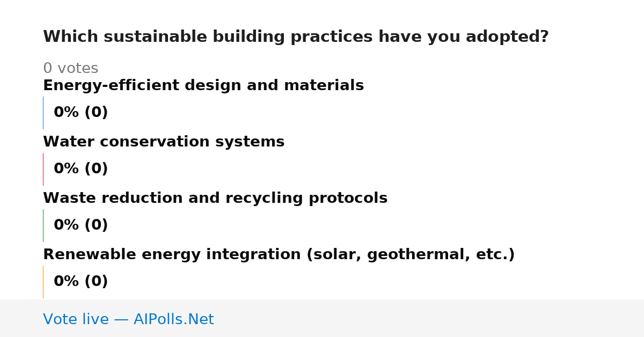The height and width of the screenshot is (337, 644).
Task: Click 'AIPolls.Net' in the footer link
Action: click(174, 319)
